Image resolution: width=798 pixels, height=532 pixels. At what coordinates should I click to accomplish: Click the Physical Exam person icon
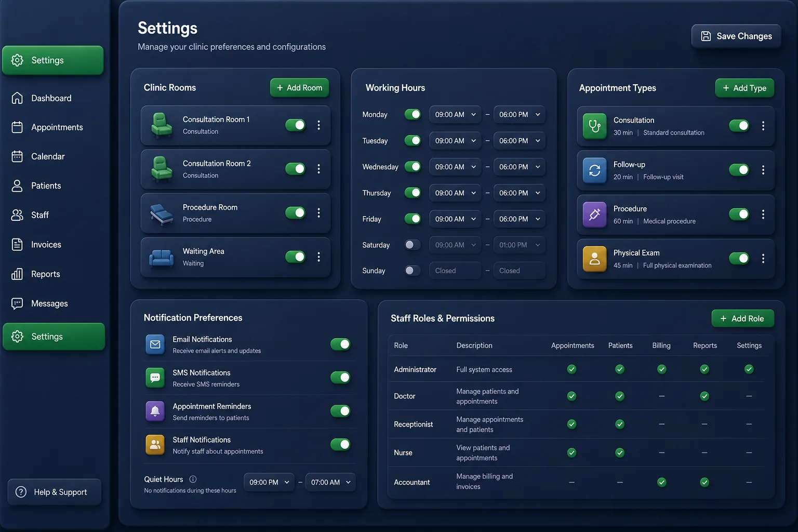pyautogui.click(x=594, y=259)
